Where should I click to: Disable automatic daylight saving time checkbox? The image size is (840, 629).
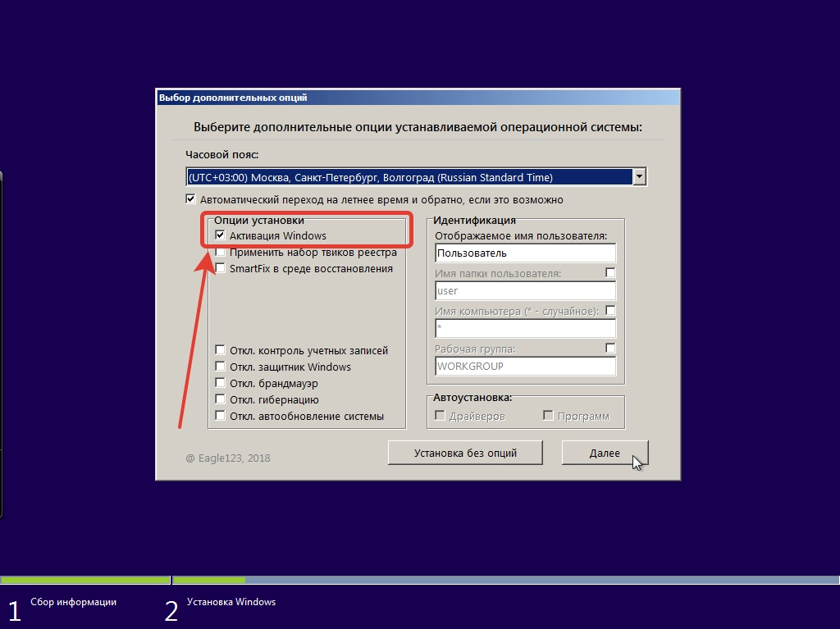(190, 198)
